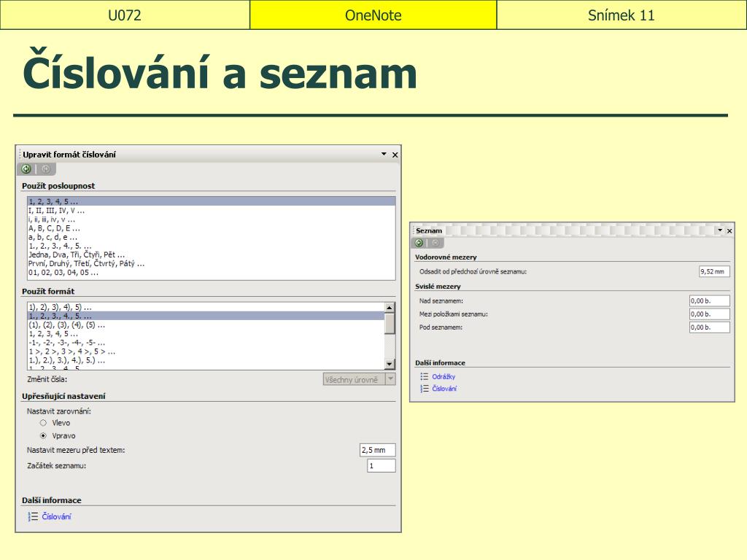
Task: Select format '1, 2, 3, 4, 5 ...' in Použít formát
Action: [206, 334]
